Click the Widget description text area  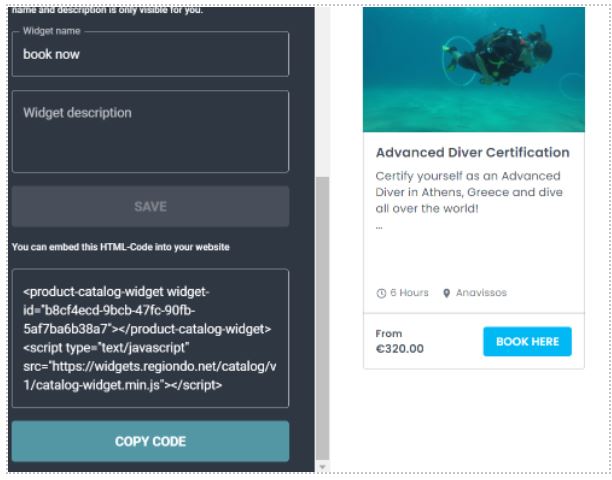tap(150, 132)
